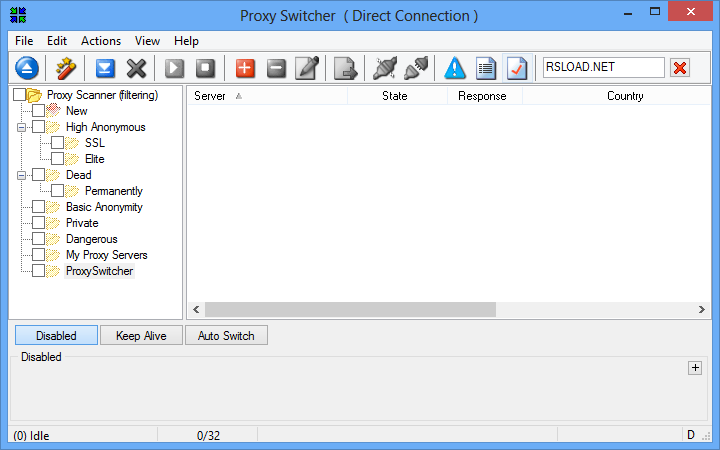720x450 pixels.
Task: Click the black X delete toolbar icon
Action: [x=136, y=68]
